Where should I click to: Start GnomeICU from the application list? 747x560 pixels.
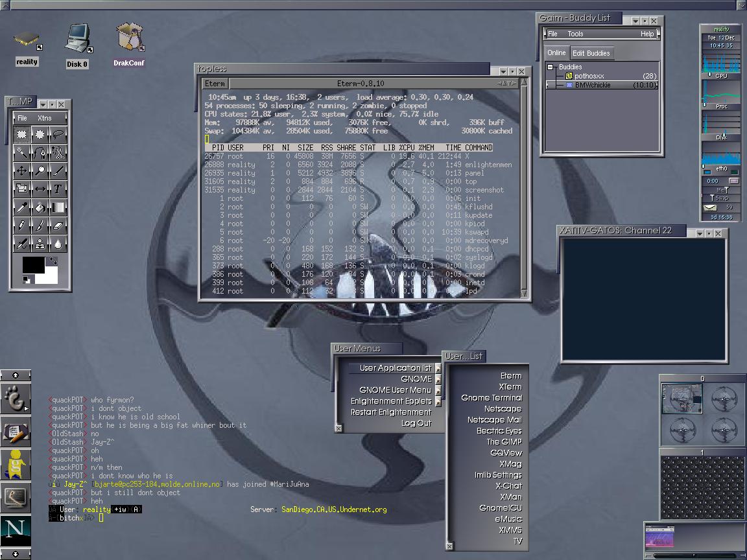coord(500,508)
